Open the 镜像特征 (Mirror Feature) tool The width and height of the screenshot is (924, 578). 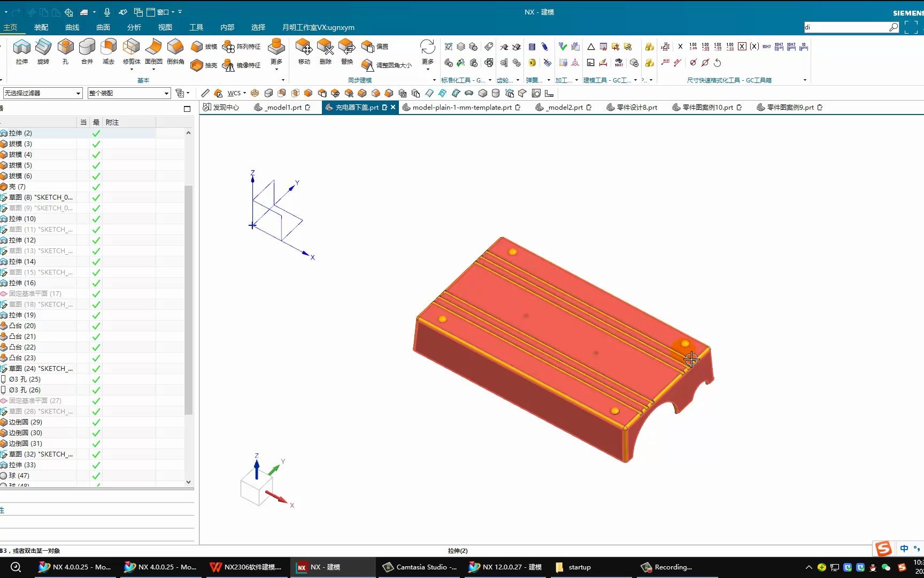pos(241,65)
